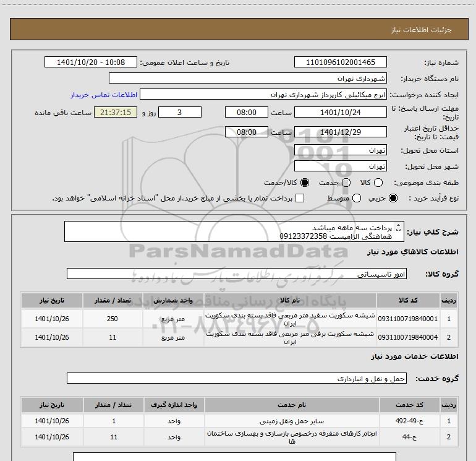The image size is (476, 461).
Task: Click the واحد اندازه گیری column header
Action: click(174, 405)
